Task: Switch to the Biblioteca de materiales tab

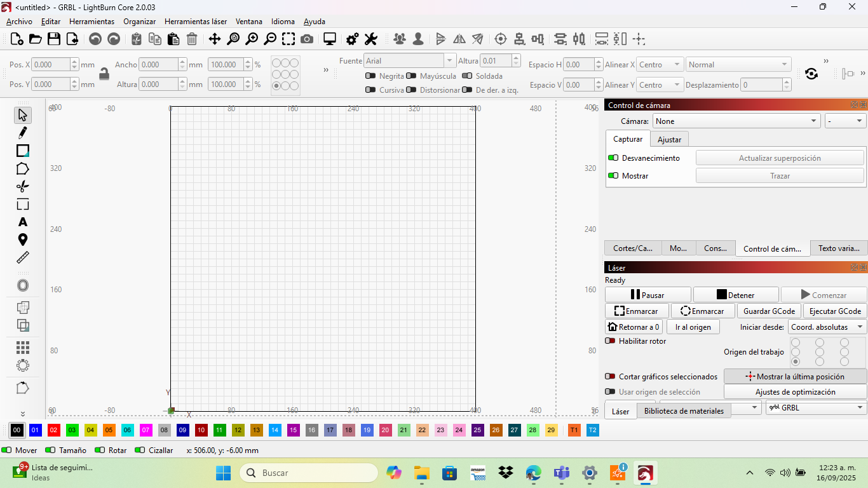Action: point(684,411)
